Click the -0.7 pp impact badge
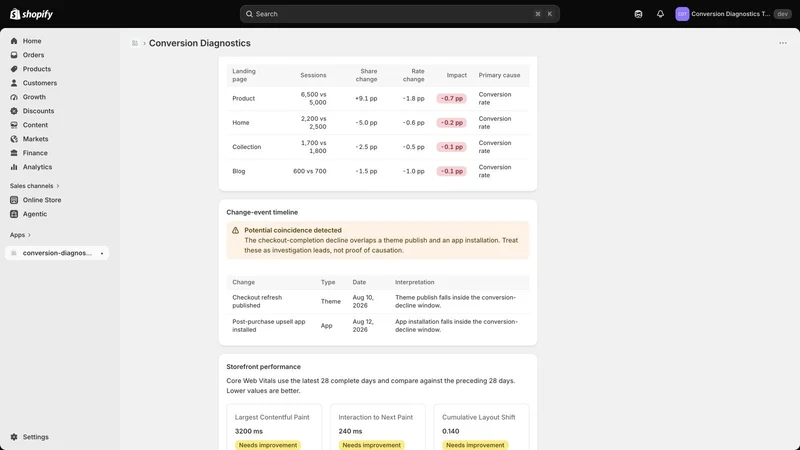 click(452, 98)
